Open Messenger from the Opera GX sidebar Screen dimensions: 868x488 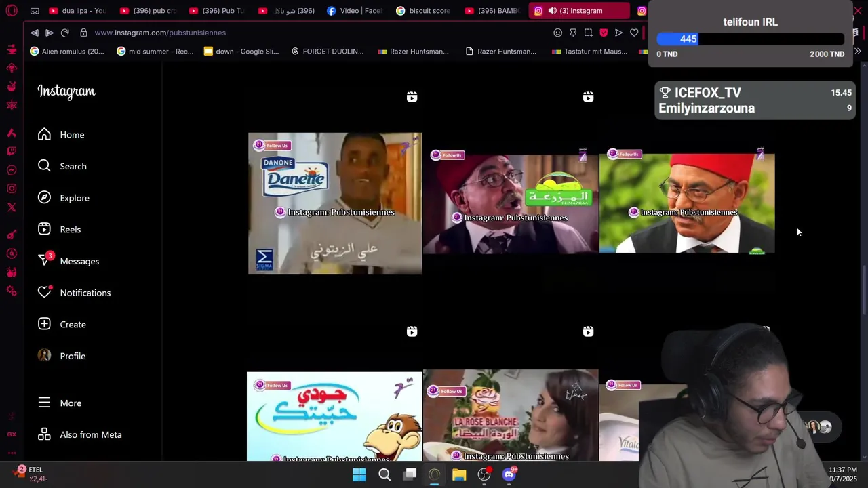tap(12, 170)
